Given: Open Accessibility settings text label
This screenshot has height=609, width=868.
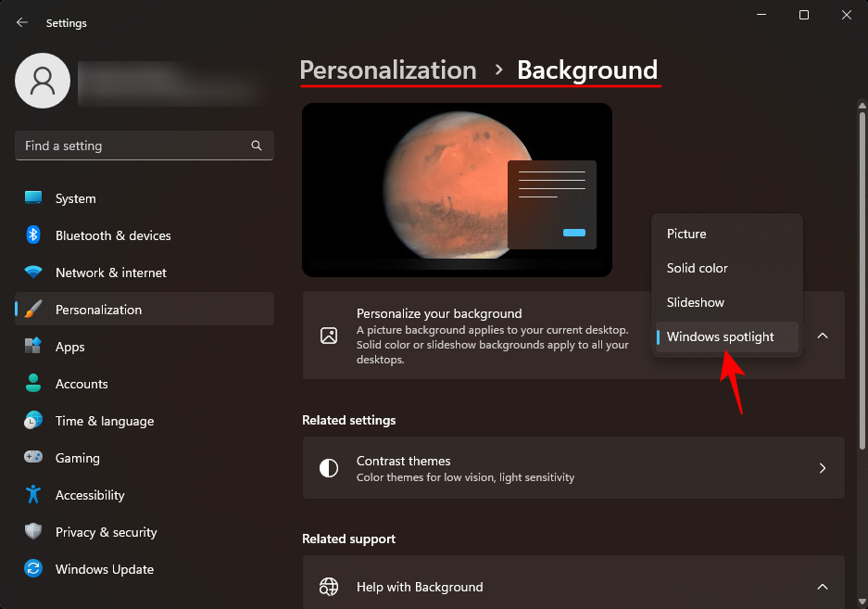Looking at the screenshot, I should [90, 495].
